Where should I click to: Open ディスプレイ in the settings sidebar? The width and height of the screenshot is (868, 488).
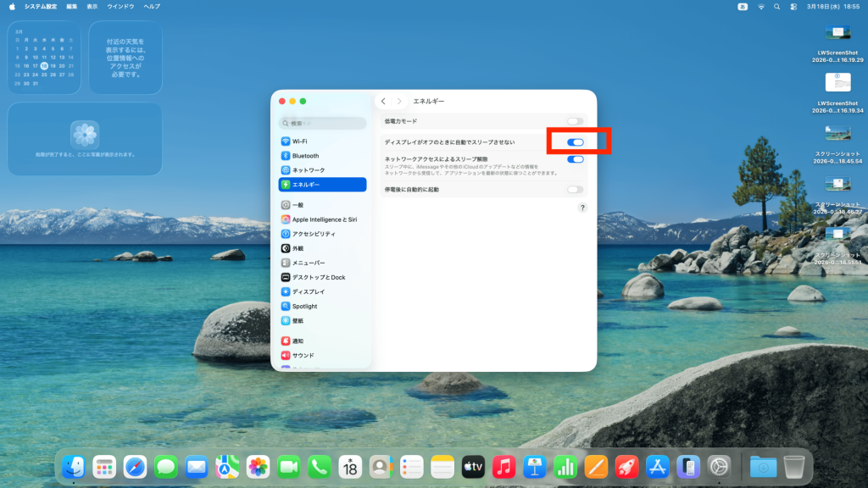click(322, 291)
